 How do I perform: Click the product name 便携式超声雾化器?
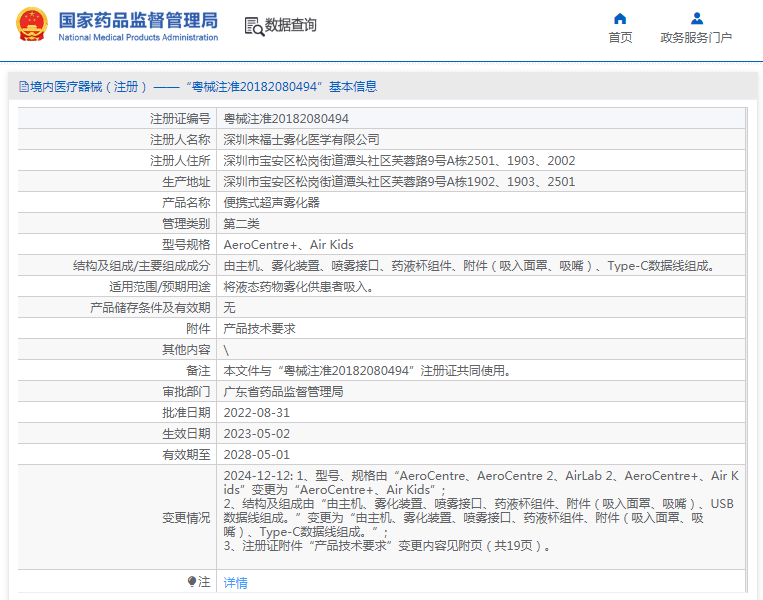click(x=271, y=203)
